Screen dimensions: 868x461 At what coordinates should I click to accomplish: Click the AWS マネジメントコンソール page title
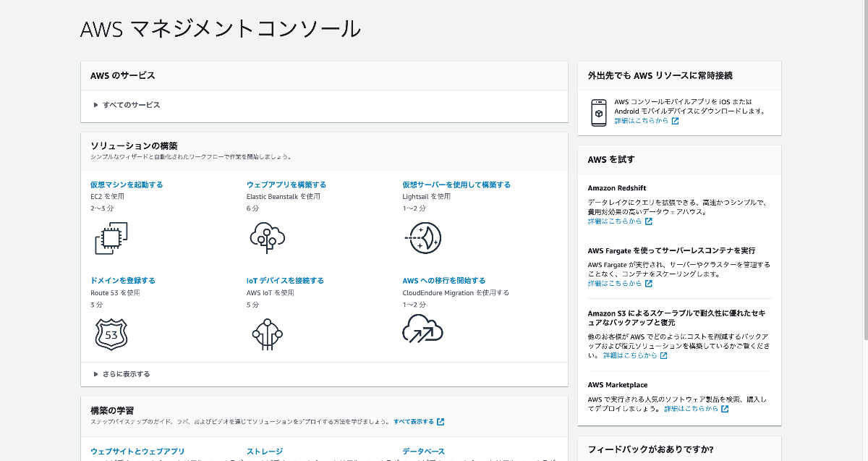coord(221,29)
